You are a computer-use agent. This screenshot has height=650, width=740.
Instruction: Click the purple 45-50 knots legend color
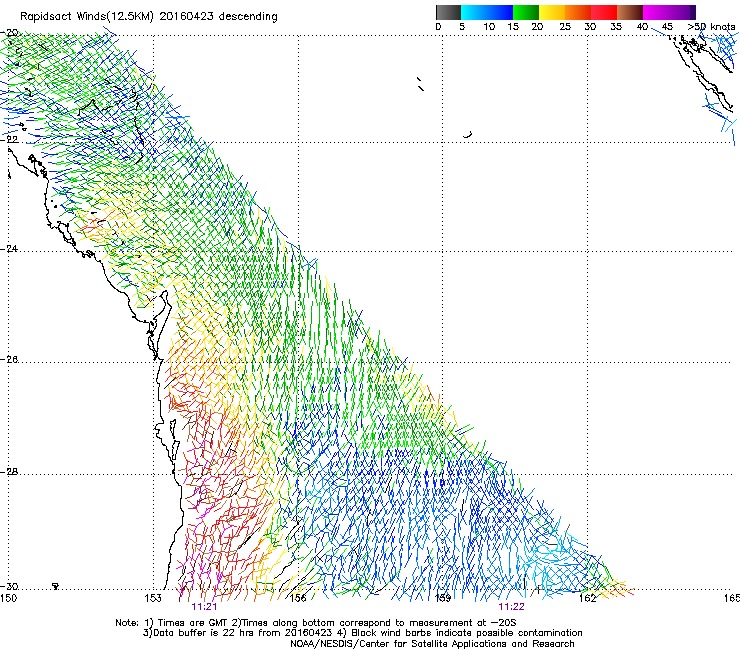point(682,12)
